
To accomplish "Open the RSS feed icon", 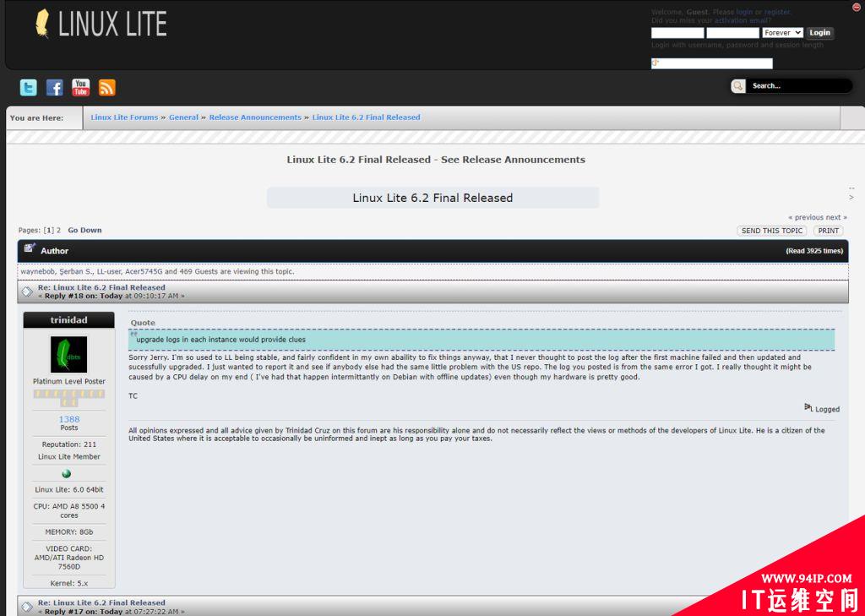I will coord(107,88).
